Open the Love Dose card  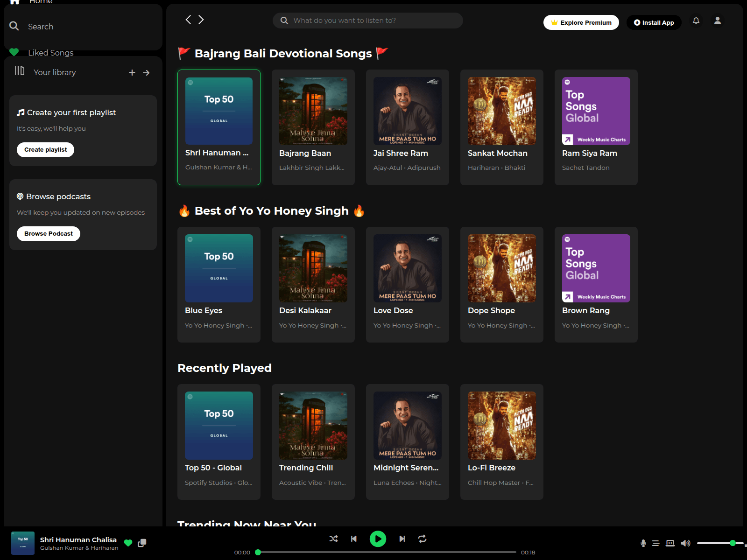[408, 285]
